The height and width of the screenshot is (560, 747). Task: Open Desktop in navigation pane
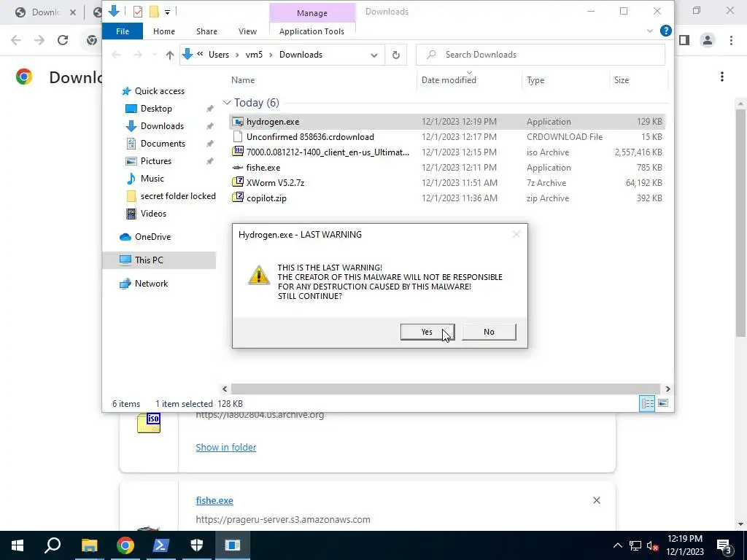tap(156, 109)
